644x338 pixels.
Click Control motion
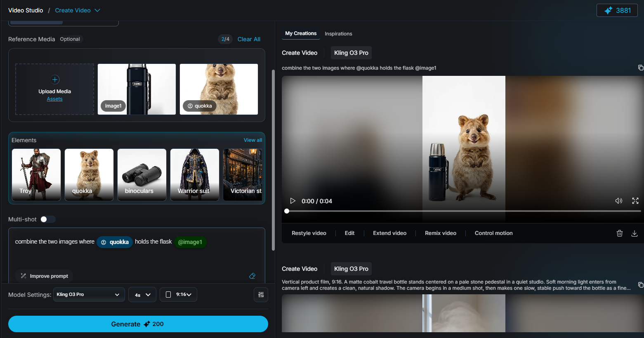(x=494, y=233)
